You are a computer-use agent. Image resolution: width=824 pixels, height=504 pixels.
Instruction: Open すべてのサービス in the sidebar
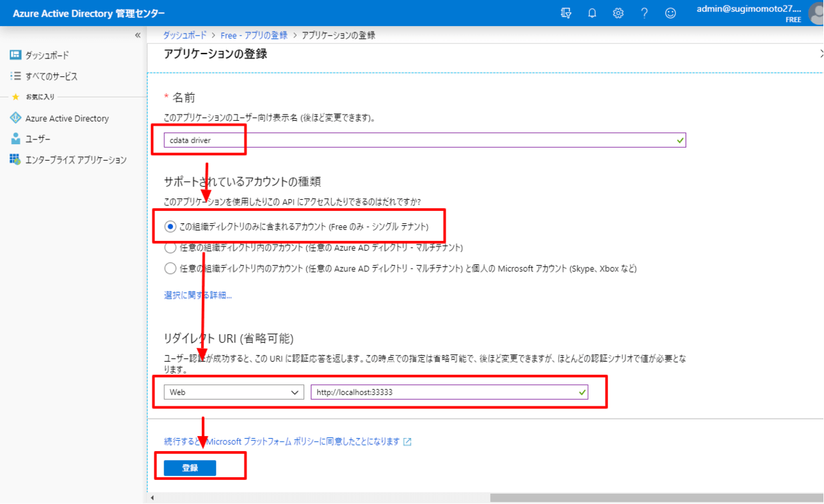point(51,76)
